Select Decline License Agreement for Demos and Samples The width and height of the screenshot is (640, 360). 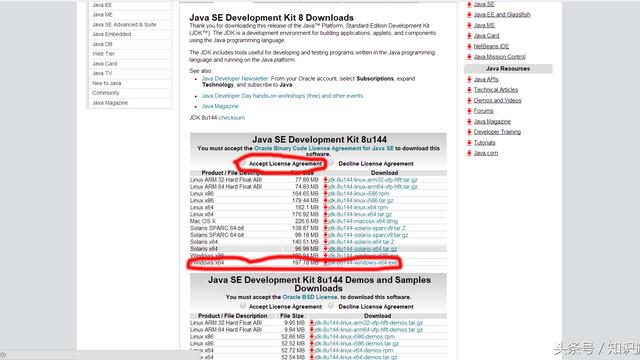pos(331,306)
